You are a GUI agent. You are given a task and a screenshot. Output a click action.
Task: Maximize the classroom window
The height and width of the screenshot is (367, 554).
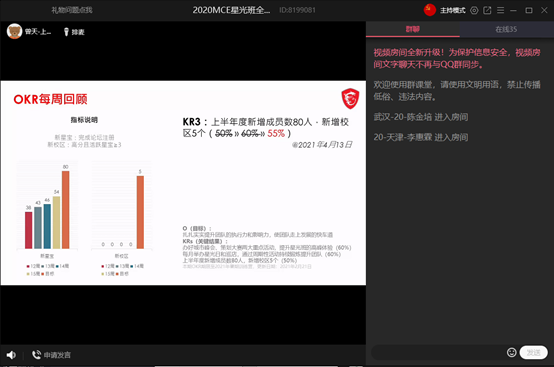tap(529, 10)
